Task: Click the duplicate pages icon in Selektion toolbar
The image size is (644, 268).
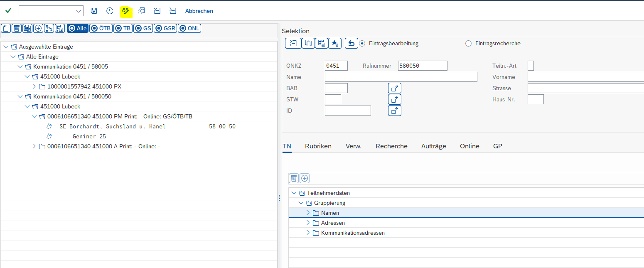Action: (x=308, y=43)
